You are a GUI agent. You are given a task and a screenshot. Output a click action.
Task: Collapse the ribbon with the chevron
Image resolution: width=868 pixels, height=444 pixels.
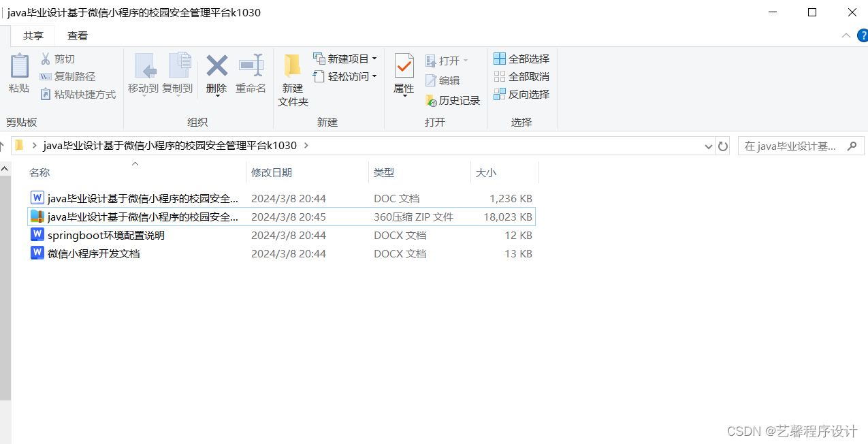(x=846, y=36)
